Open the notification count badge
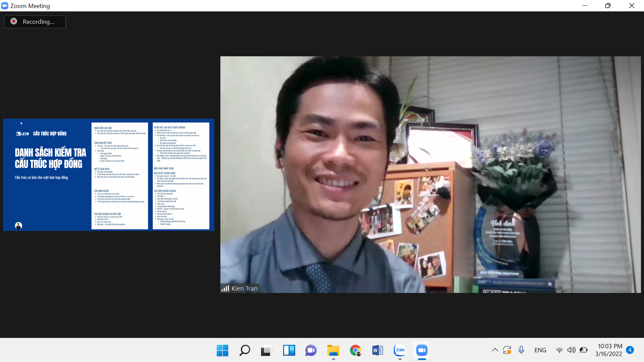The image size is (644, 362). click(x=630, y=350)
